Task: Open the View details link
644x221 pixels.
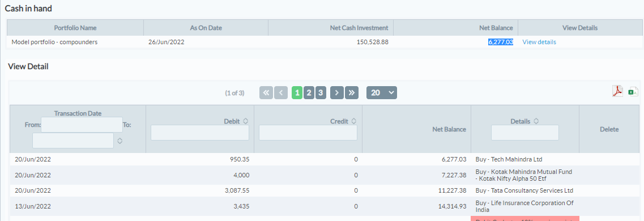Action: tap(539, 42)
